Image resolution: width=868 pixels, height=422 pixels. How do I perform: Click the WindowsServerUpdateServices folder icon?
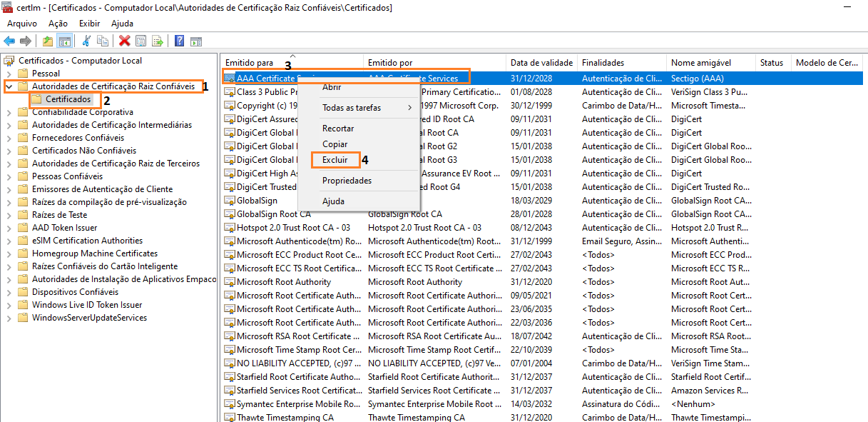[24, 318]
